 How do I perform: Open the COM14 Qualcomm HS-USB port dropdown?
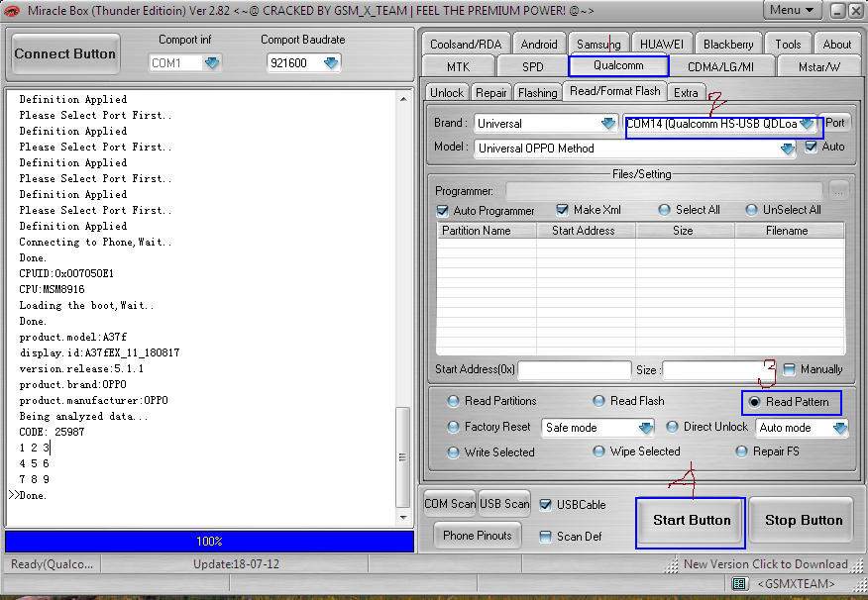808,123
